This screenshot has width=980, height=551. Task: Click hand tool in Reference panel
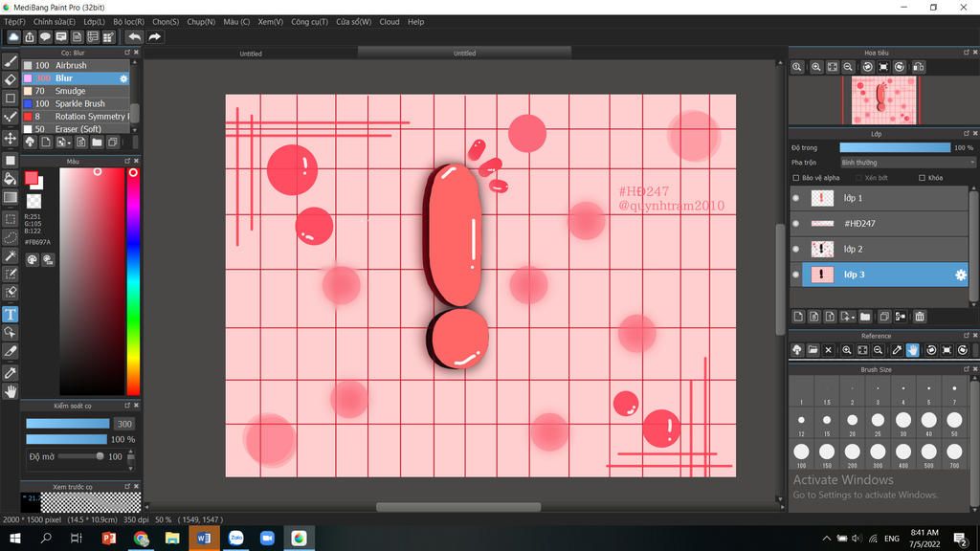click(912, 350)
